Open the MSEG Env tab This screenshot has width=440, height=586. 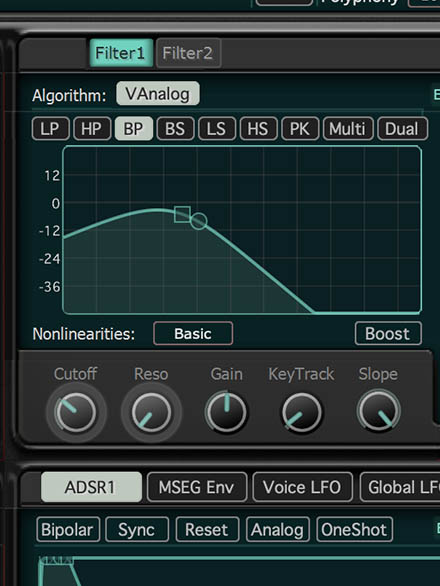(x=197, y=487)
